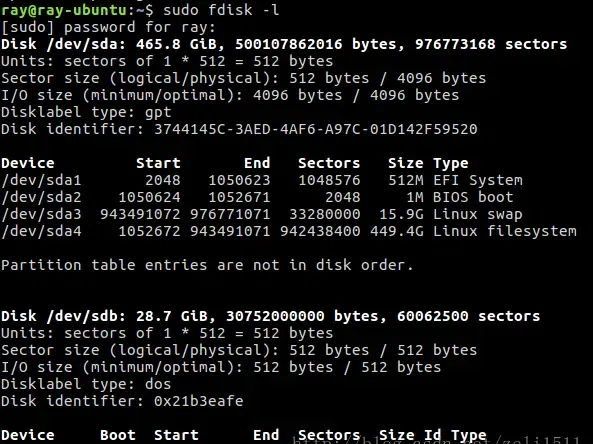
Task: Select the 'Linux swap' partition type
Action: 478,214
